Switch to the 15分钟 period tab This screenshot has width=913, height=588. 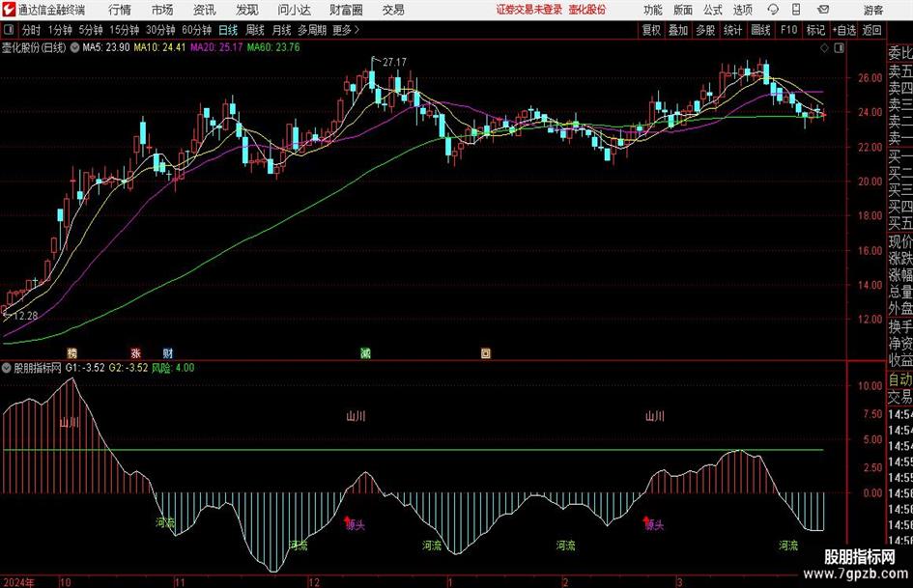click(x=125, y=30)
